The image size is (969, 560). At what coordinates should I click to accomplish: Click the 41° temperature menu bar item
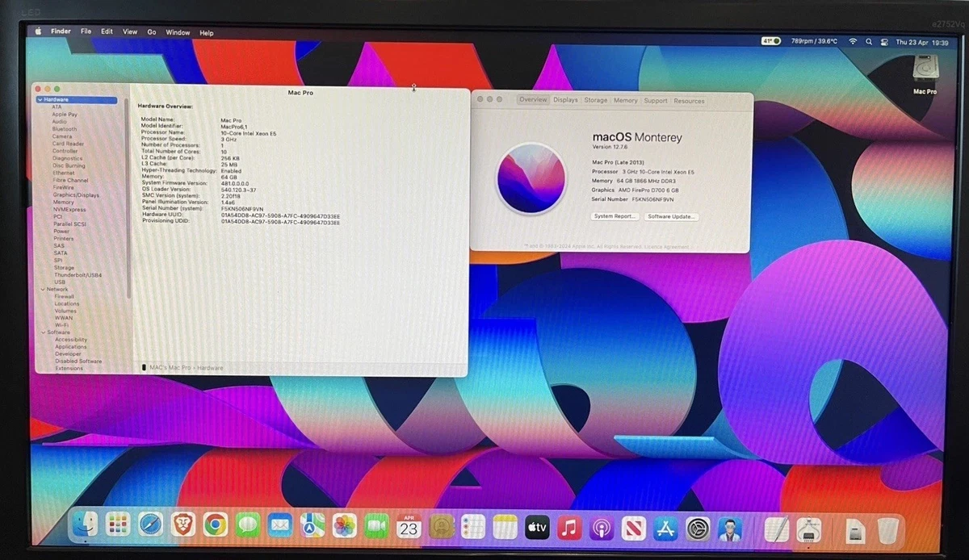pos(771,40)
